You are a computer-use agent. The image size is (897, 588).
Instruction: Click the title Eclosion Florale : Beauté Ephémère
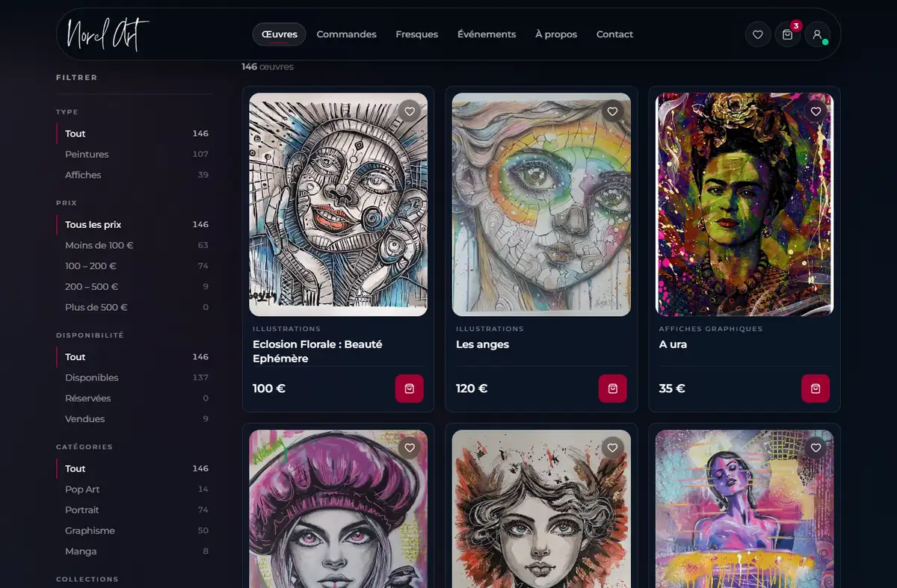318,352
